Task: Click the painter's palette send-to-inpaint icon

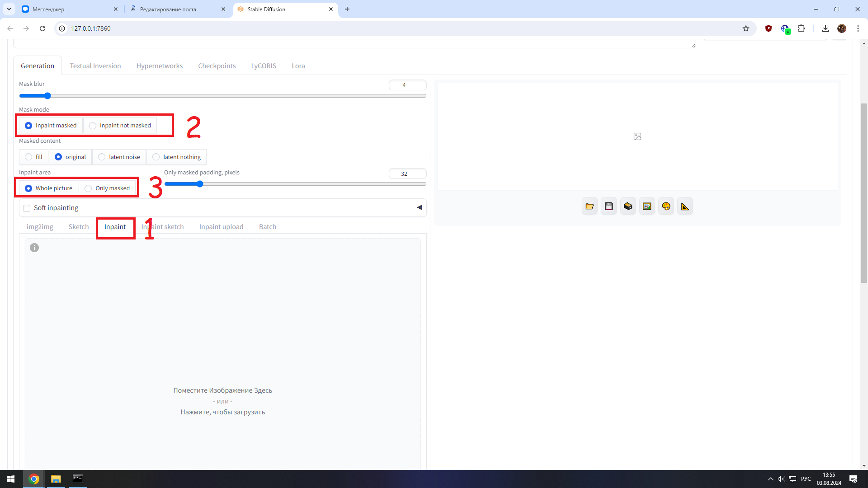Action: click(666, 206)
